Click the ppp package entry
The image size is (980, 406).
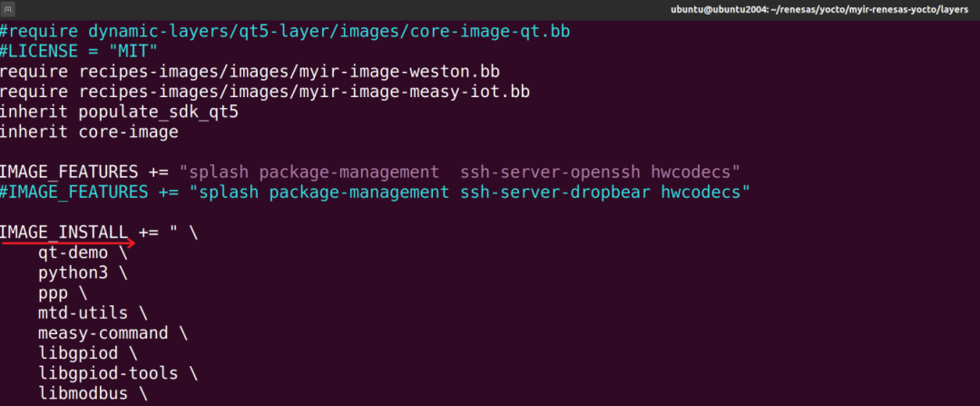[x=53, y=292]
